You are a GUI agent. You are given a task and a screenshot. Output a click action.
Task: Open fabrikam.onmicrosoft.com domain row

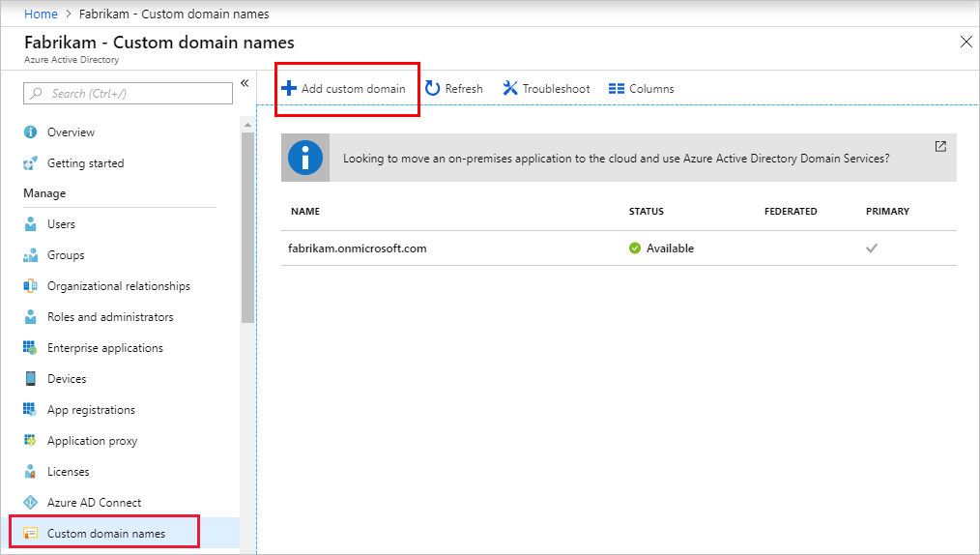[x=358, y=248]
